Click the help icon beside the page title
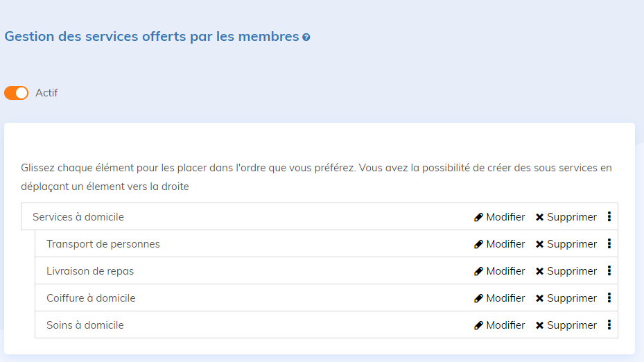This screenshot has height=362, width=644. coord(306,37)
